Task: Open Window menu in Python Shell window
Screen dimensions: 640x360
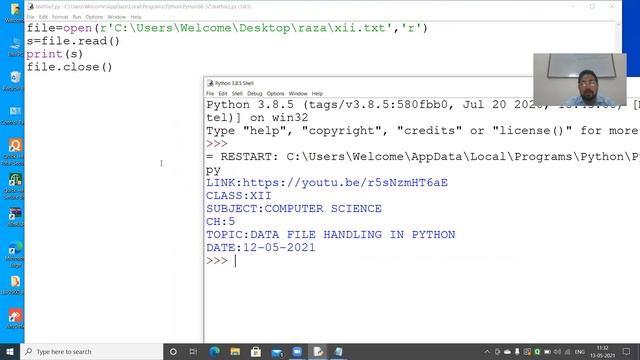Action: tap(298, 93)
